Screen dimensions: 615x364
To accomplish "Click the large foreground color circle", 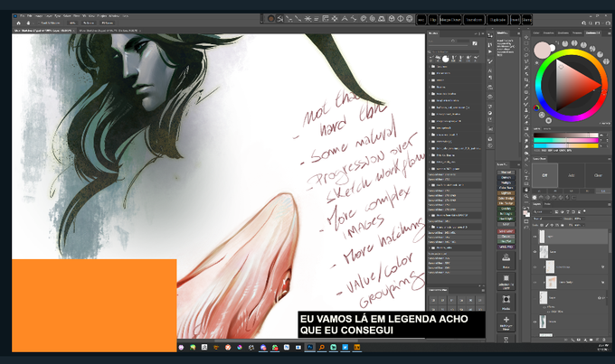I will [x=543, y=50].
